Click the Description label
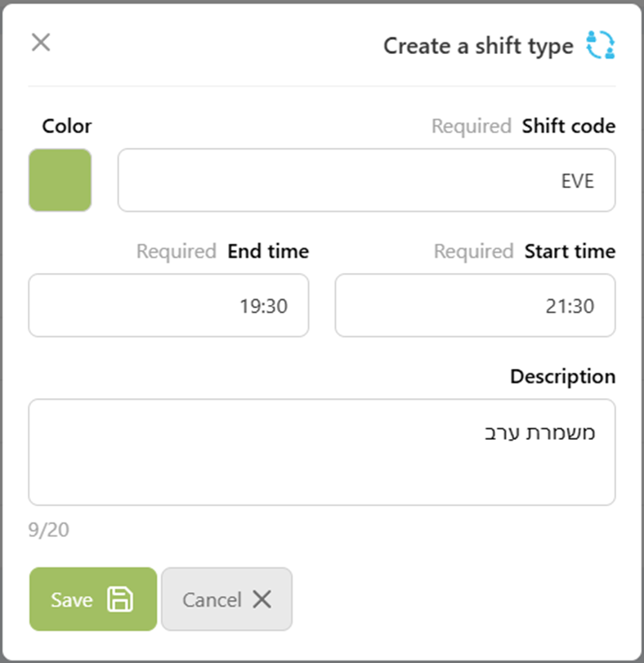This screenshot has height=663, width=644. (563, 377)
